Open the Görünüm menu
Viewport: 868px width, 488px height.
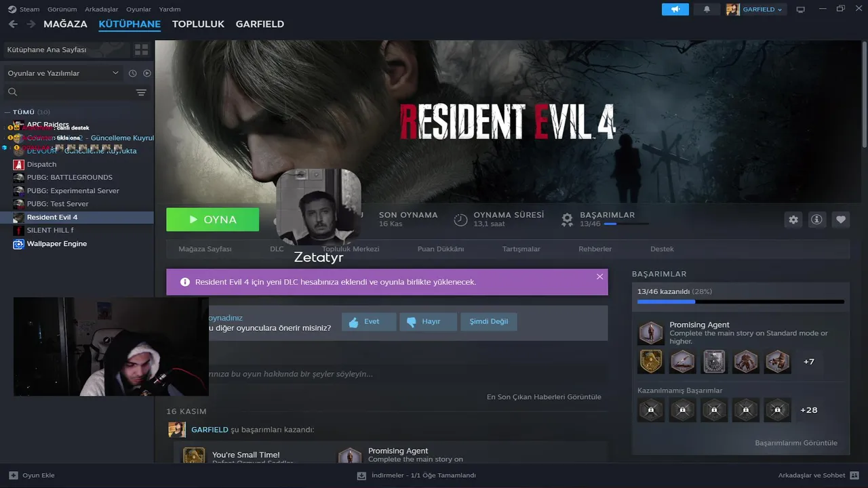(x=62, y=9)
